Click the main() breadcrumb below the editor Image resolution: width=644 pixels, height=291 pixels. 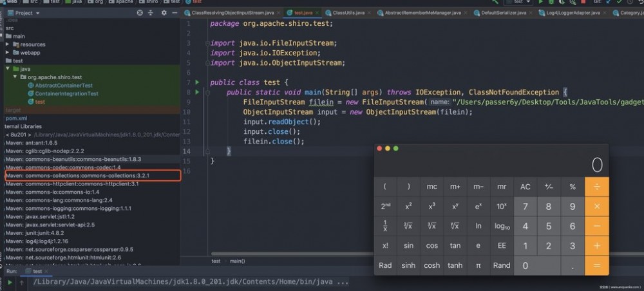(x=237, y=261)
